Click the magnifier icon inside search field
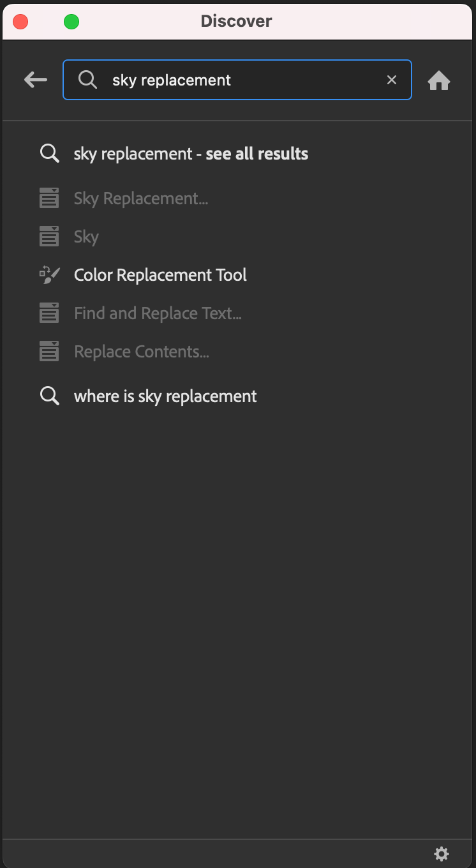This screenshot has width=476, height=868. point(87,80)
